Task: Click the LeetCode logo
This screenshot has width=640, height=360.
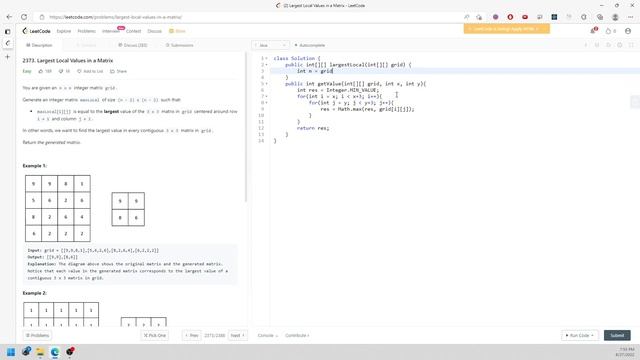Action: (x=36, y=31)
